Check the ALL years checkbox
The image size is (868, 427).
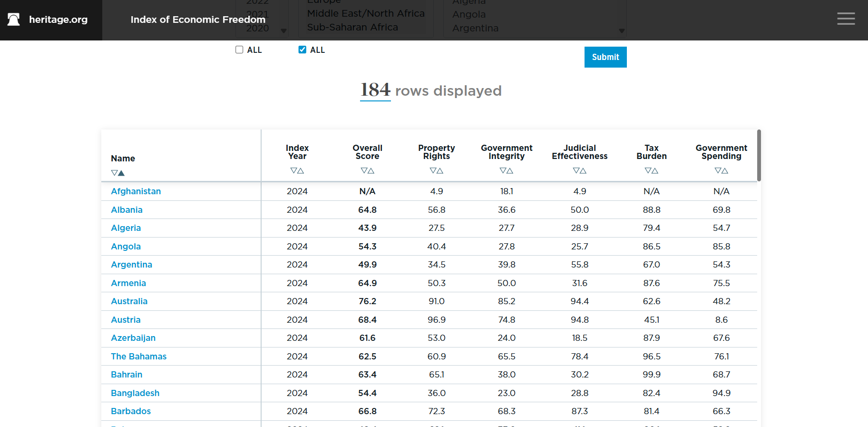coord(239,50)
